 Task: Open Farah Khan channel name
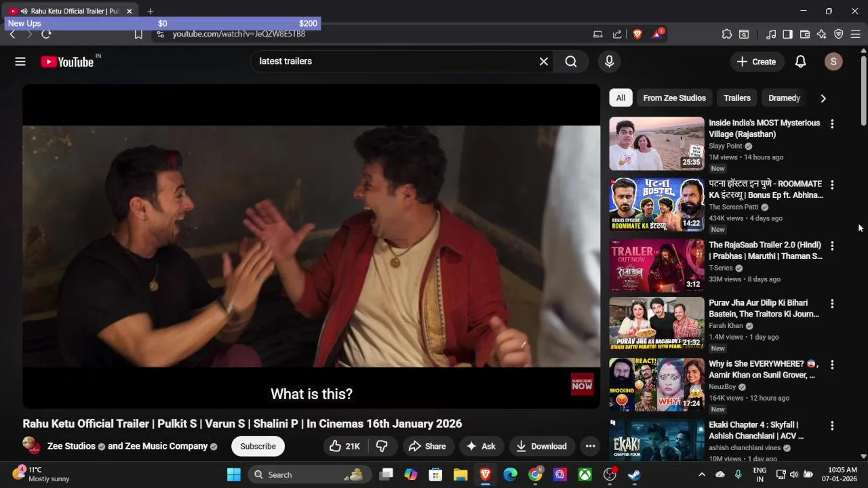tap(726, 325)
